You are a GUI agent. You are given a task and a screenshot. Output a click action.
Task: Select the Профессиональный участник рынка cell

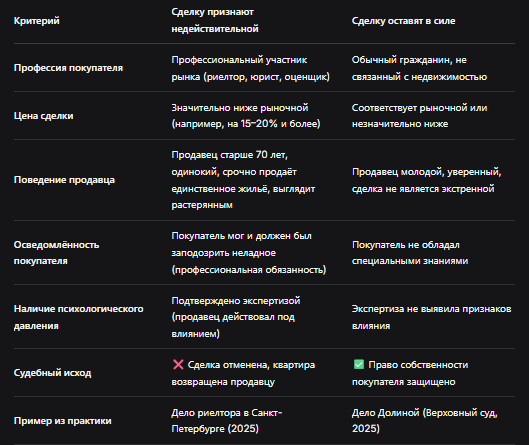point(251,68)
